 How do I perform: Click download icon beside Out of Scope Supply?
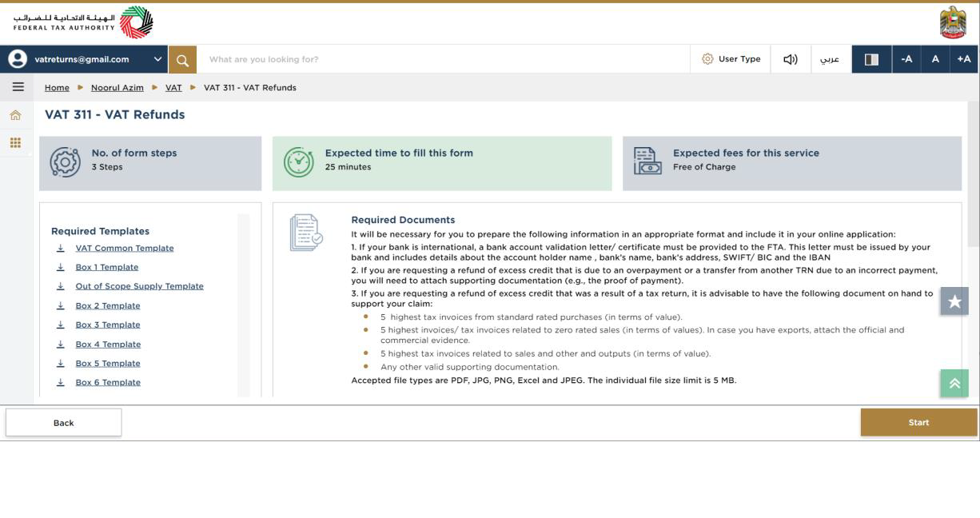coord(61,286)
